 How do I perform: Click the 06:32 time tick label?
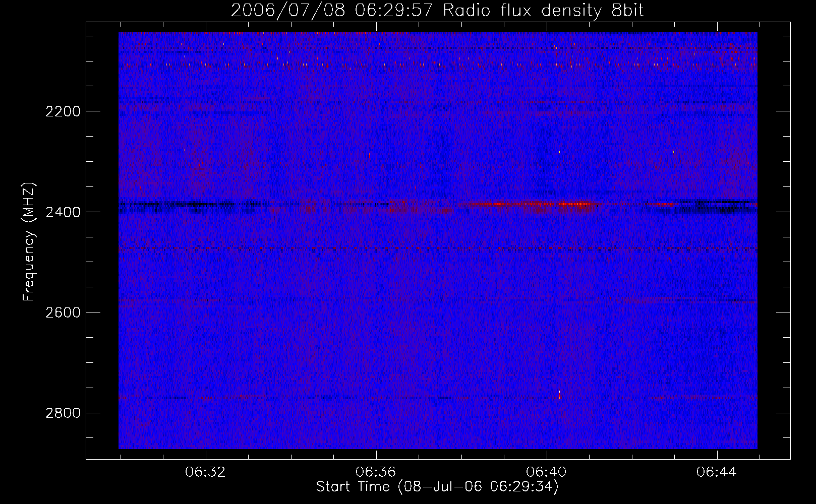205,472
